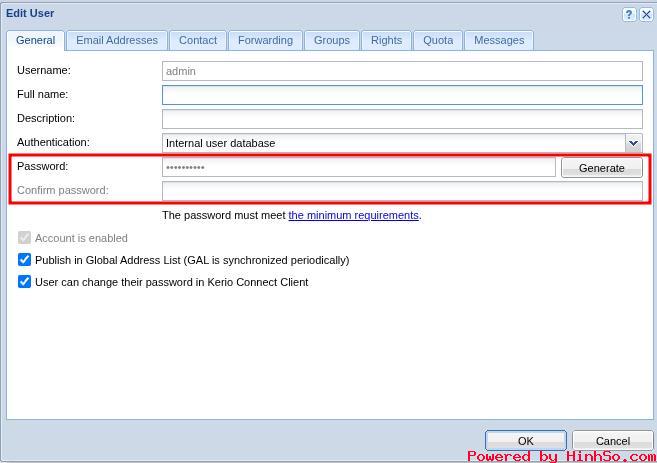
Task: Select the General tab
Action: [35, 40]
